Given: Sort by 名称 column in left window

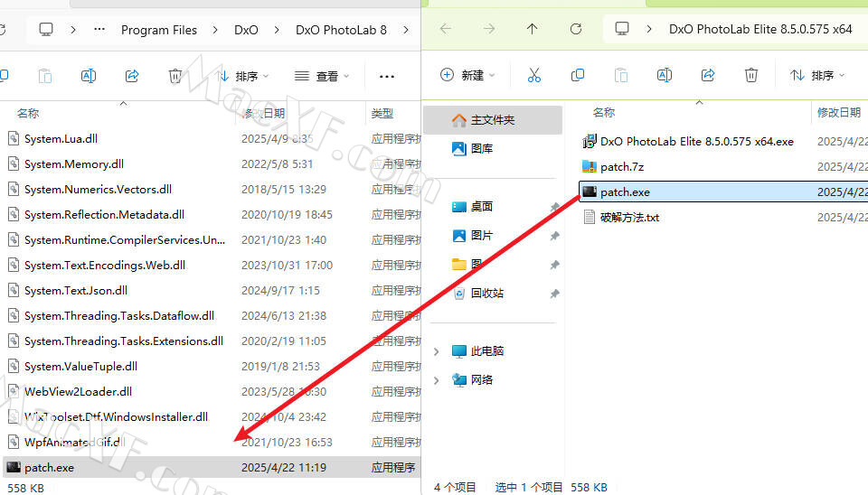Looking at the screenshot, I should [x=28, y=114].
